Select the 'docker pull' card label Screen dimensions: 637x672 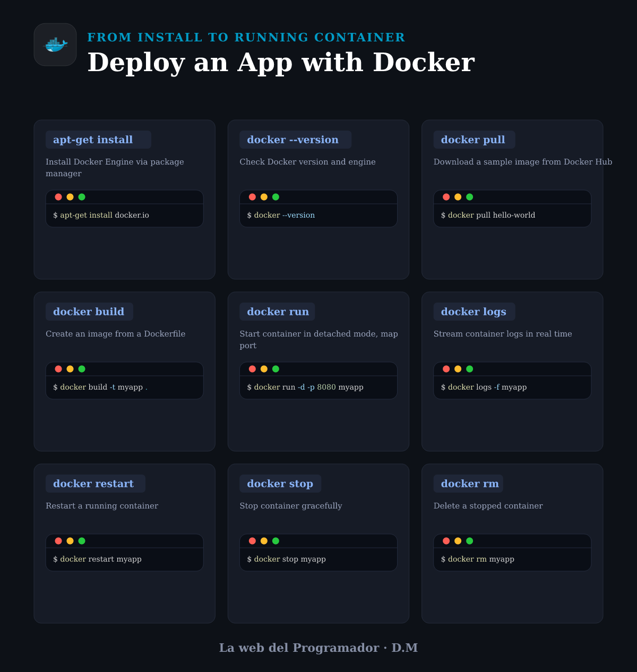(x=474, y=140)
